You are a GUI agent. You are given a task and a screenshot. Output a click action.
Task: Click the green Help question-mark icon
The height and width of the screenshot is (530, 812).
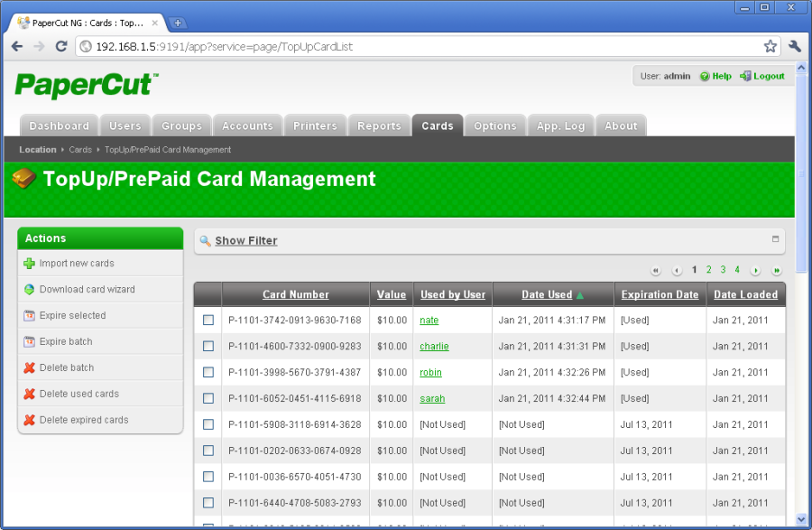pos(705,76)
